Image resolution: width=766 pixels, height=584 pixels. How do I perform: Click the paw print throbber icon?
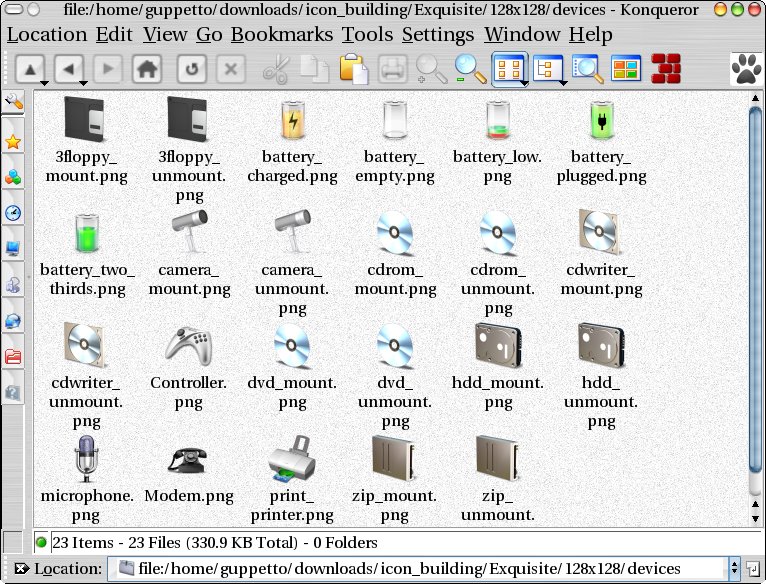coord(746,69)
